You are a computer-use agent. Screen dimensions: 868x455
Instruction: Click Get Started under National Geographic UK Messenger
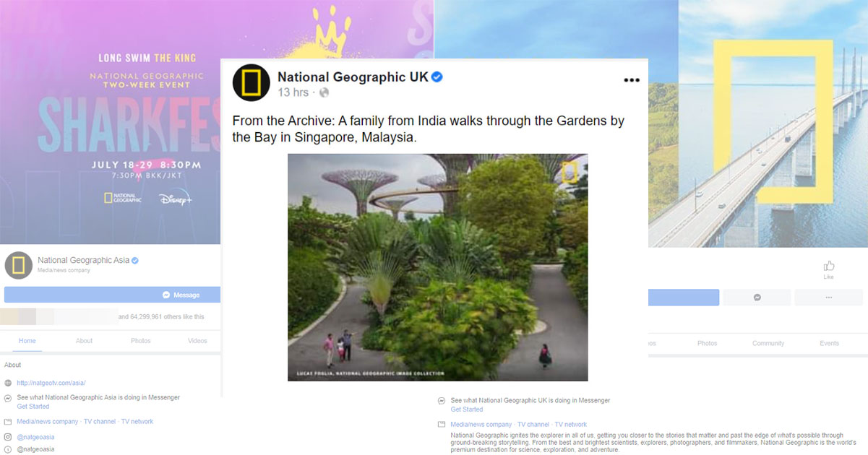click(467, 409)
